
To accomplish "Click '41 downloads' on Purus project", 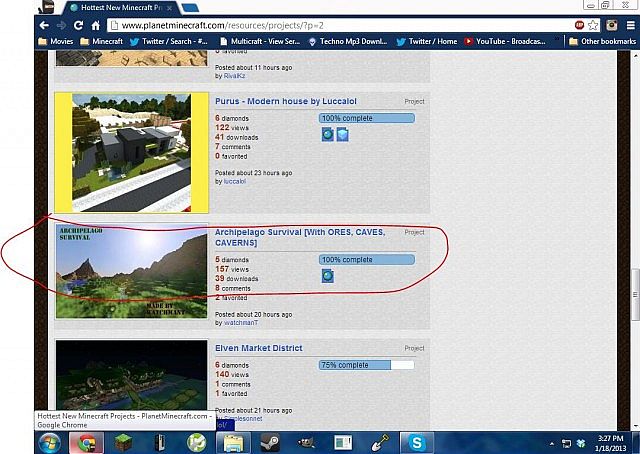I will (237, 137).
